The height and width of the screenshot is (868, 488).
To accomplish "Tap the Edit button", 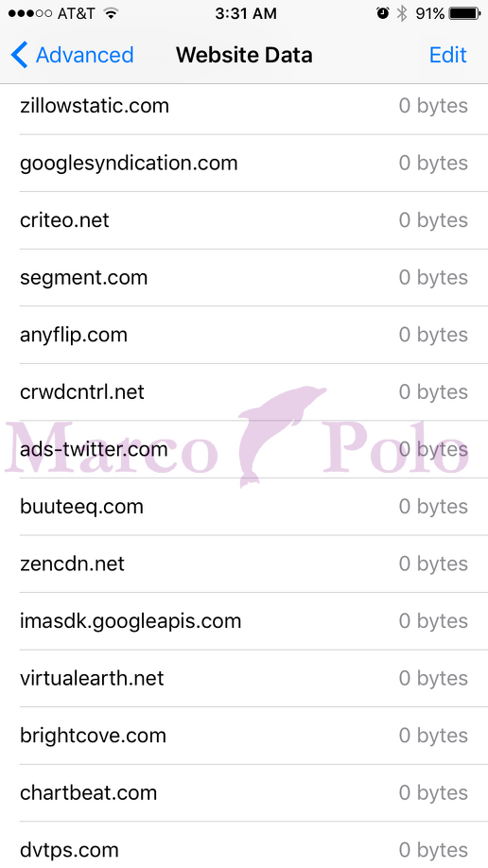I will click(x=447, y=55).
